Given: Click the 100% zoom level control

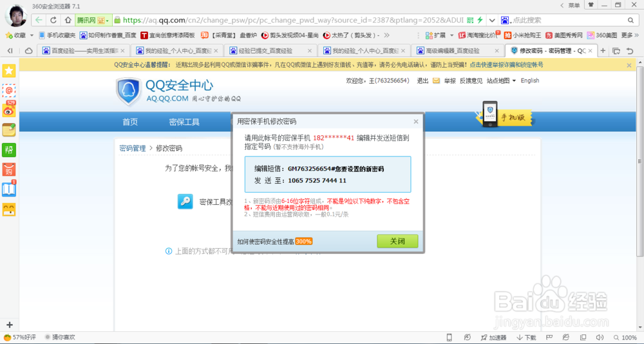Looking at the screenshot, I should (625, 338).
